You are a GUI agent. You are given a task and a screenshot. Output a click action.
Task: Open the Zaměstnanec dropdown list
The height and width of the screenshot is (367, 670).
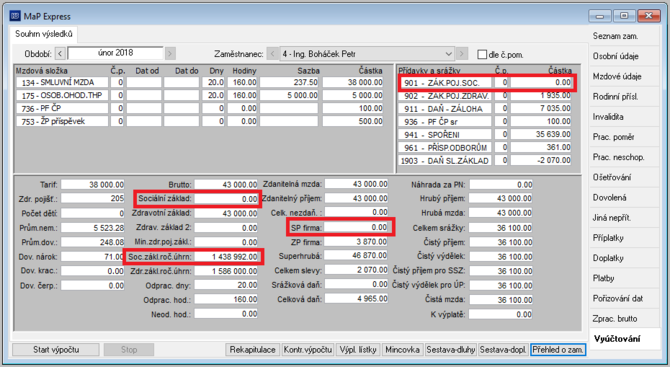448,54
